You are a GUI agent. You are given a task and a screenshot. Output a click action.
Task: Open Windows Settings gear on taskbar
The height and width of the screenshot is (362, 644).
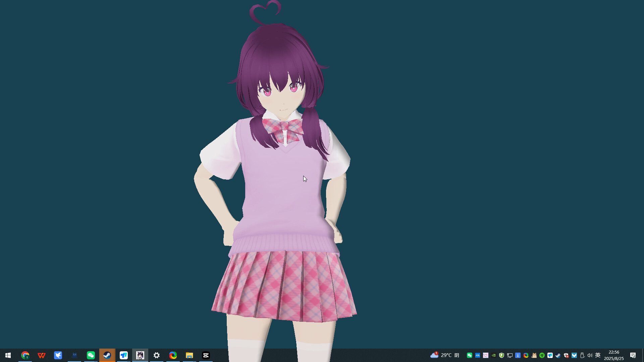[157, 355]
